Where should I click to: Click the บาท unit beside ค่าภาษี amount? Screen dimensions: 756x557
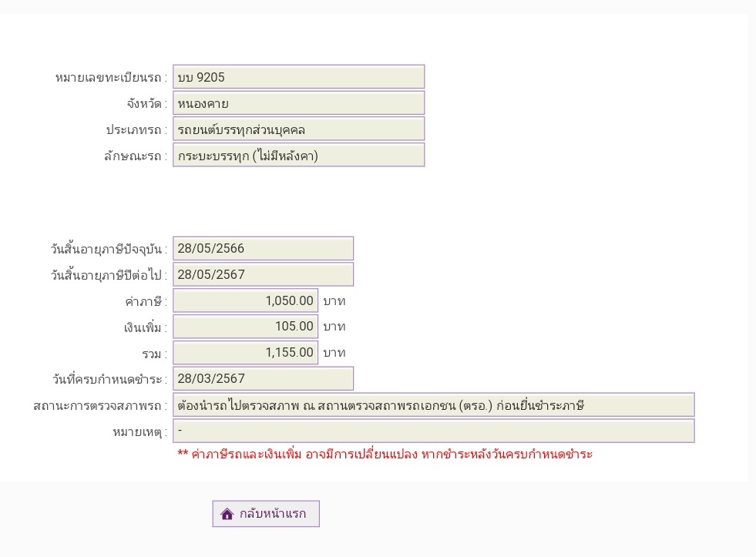[334, 301]
